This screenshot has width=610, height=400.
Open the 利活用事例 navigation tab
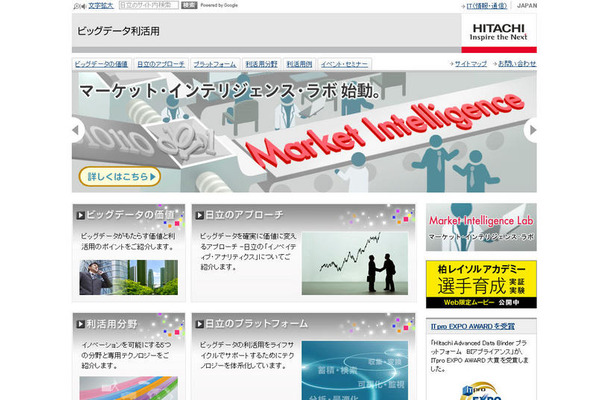pyautogui.click(x=301, y=63)
